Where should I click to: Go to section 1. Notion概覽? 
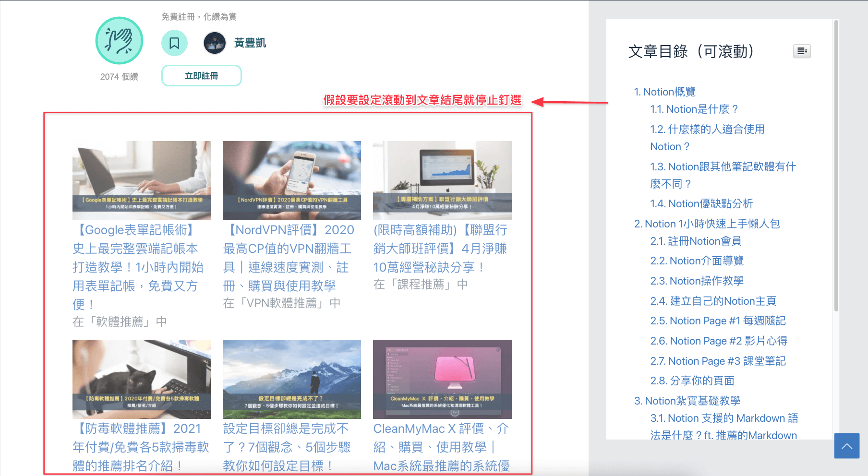(665, 92)
